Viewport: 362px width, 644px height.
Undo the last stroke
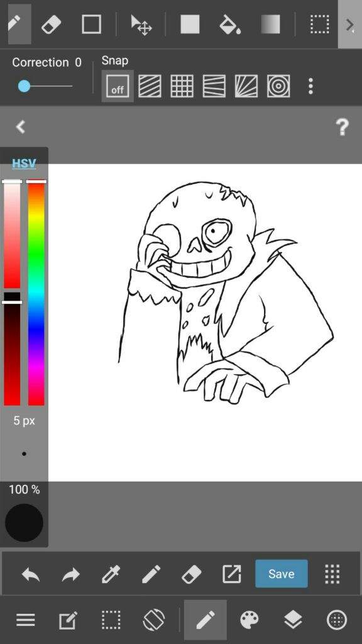[31, 574]
